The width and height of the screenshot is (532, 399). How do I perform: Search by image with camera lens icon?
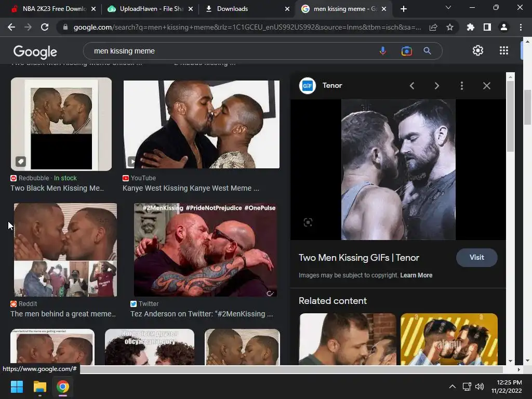click(x=406, y=51)
